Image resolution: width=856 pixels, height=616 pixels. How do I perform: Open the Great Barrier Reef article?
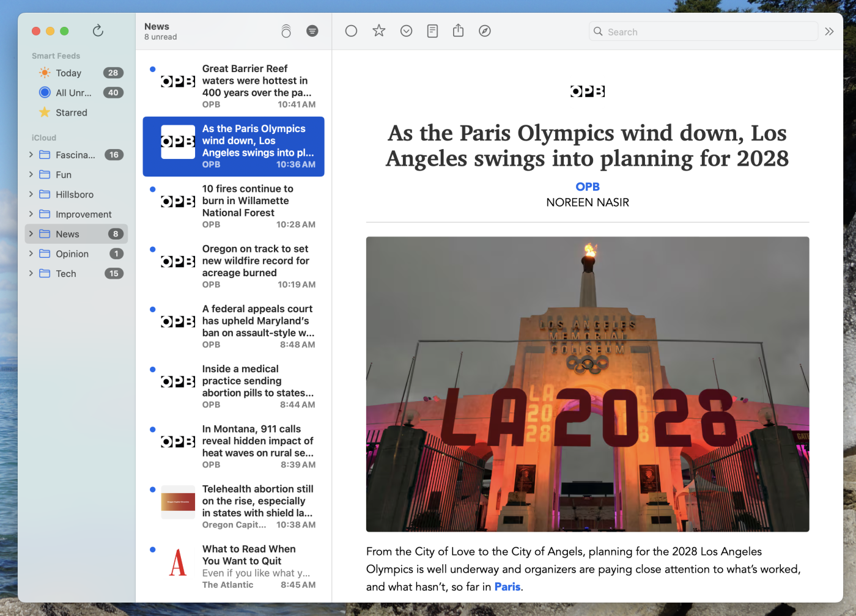(234, 86)
